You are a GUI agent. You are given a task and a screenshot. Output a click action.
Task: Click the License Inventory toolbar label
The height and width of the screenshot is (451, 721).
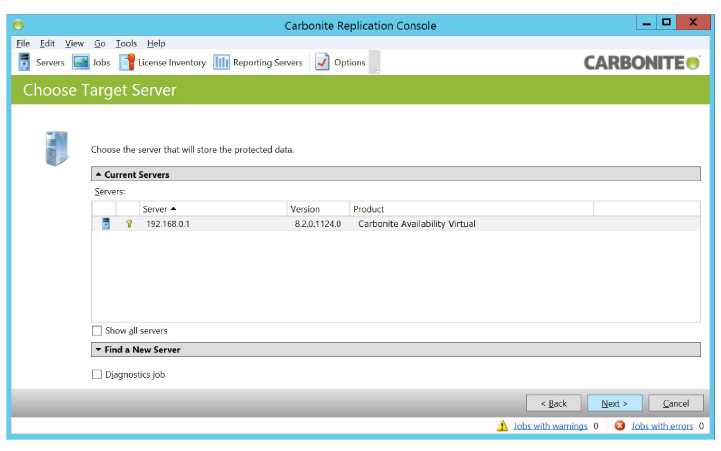click(x=172, y=63)
